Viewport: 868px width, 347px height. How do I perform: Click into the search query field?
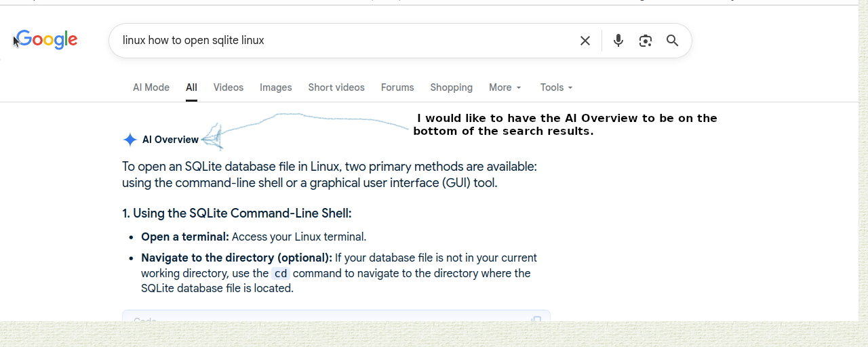point(339,41)
